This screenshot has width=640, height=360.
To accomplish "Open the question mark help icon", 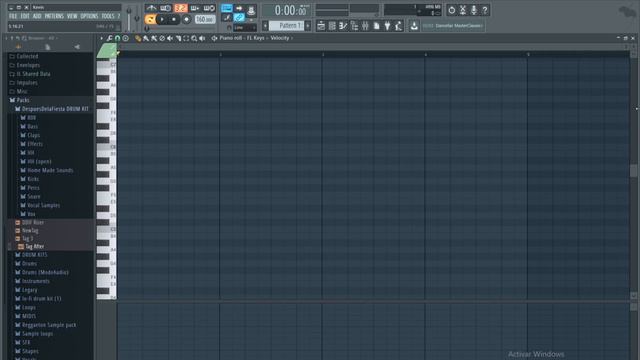I will (x=485, y=10).
